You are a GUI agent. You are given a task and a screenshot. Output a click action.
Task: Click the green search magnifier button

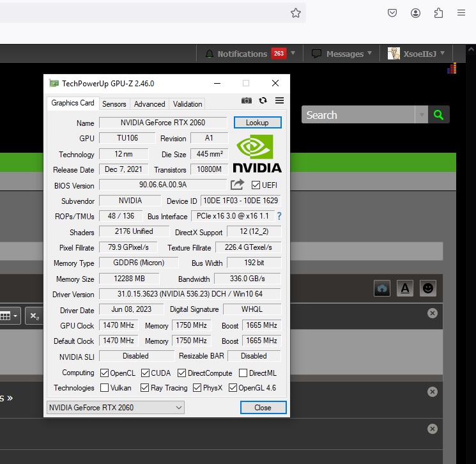point(439,115)
